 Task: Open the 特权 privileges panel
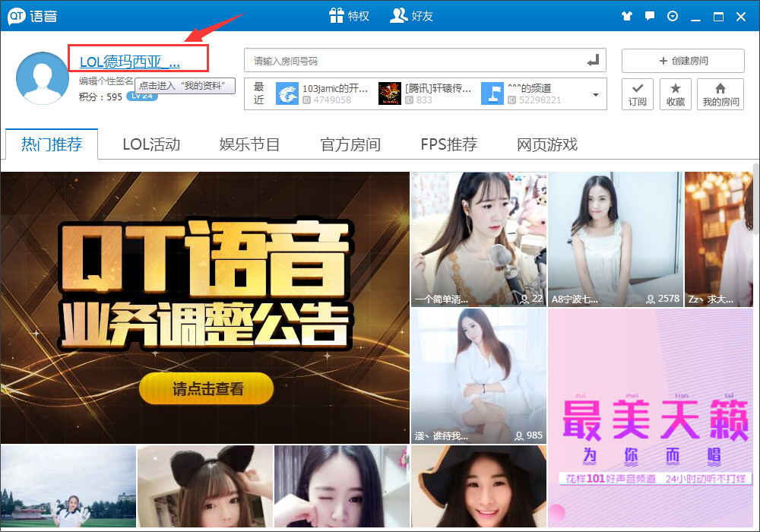coord(349,15)
